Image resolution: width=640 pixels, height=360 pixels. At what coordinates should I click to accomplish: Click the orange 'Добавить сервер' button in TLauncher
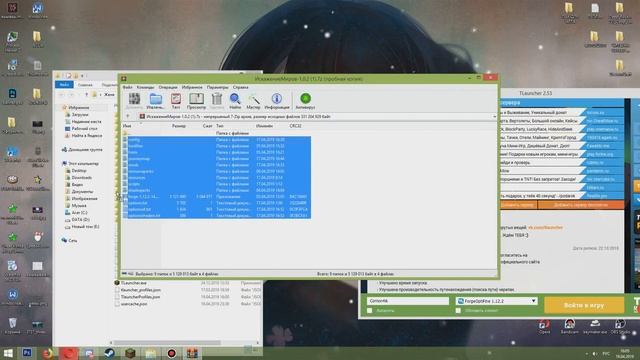pos(518,205)
